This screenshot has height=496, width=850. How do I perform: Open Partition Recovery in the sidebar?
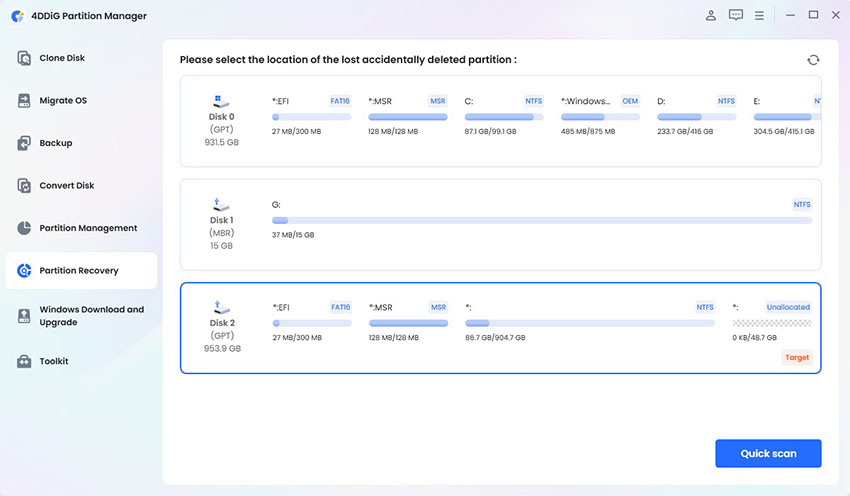[x=80, y=271]
